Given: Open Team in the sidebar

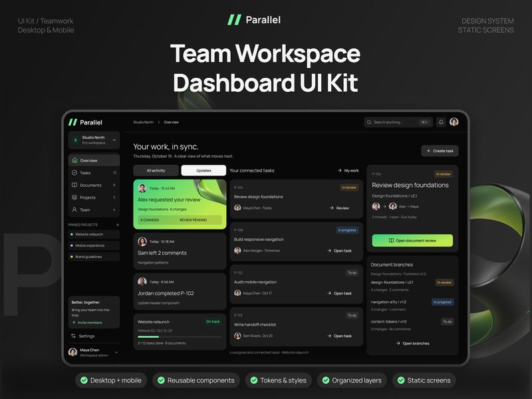Looking at the screenshot, I should tap(94, 209).
